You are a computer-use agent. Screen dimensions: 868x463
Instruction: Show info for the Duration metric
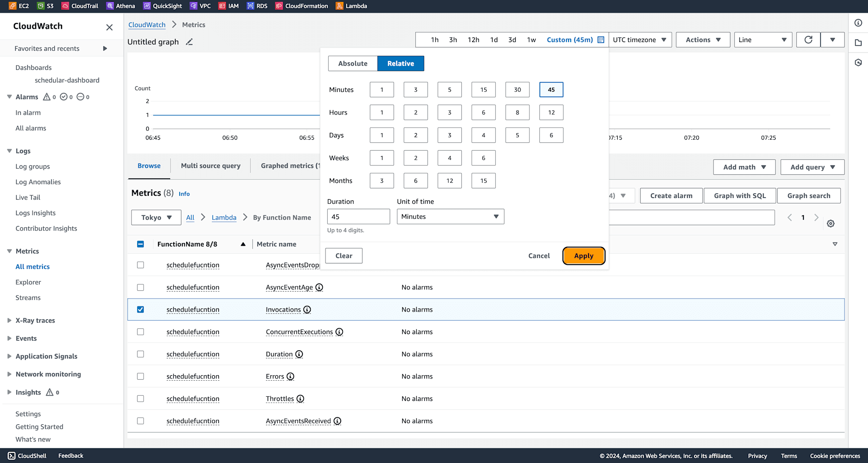tap(299, 354)
